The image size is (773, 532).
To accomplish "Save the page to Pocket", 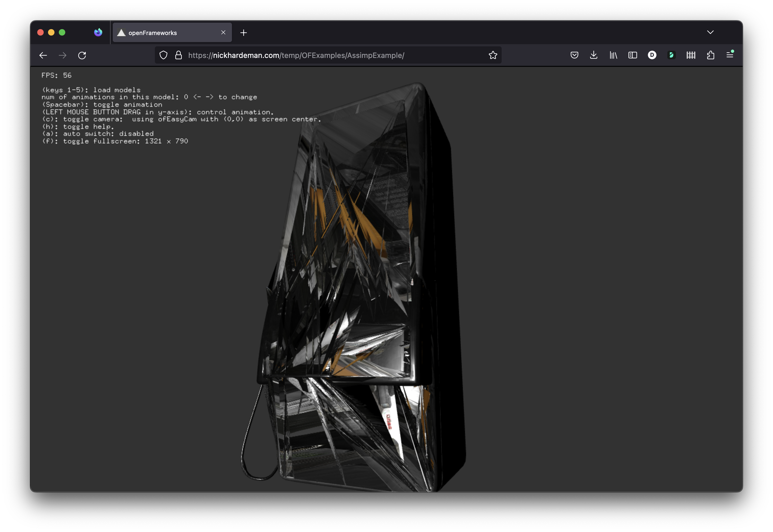I will click(575, 55).
